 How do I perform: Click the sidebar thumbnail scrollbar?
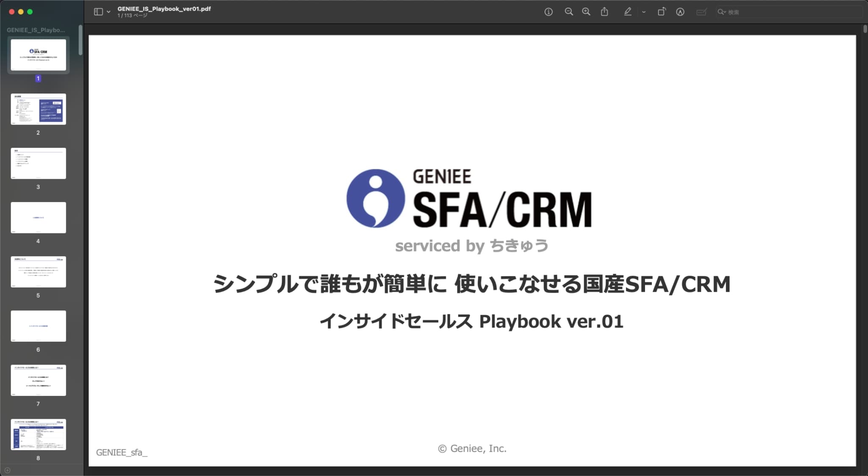pos(81,40)
